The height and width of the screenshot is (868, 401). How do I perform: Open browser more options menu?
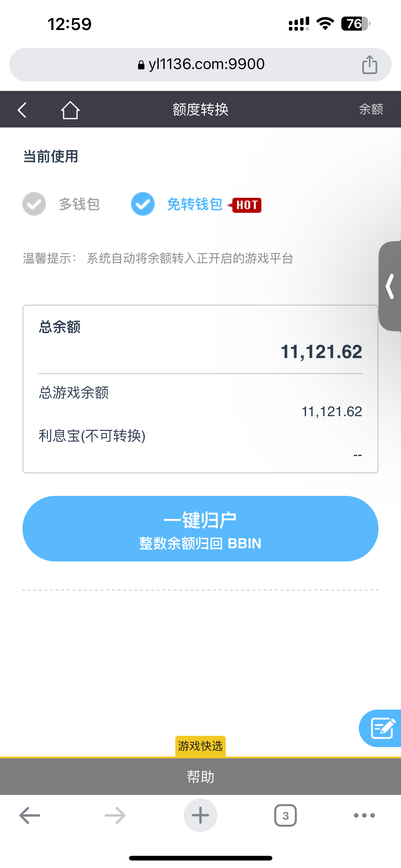(x=364, y=816)
